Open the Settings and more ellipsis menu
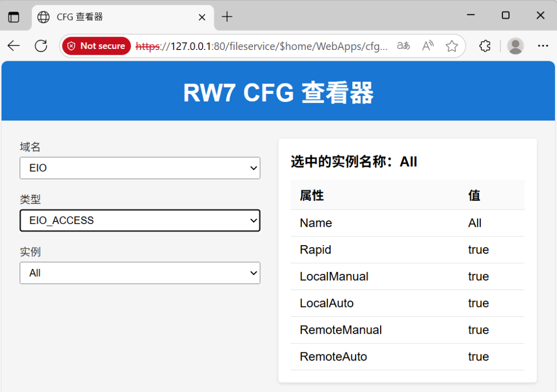 (543, 46)
